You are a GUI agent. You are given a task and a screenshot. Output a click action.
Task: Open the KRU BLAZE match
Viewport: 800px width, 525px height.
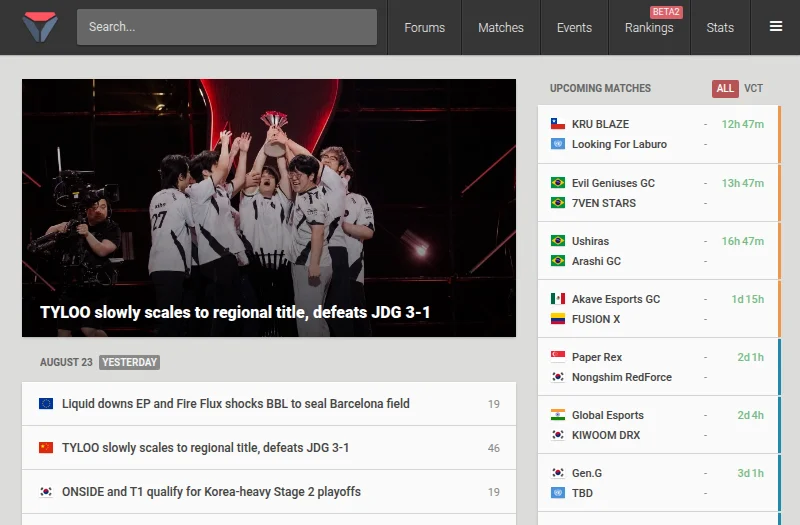click(659, 134)
